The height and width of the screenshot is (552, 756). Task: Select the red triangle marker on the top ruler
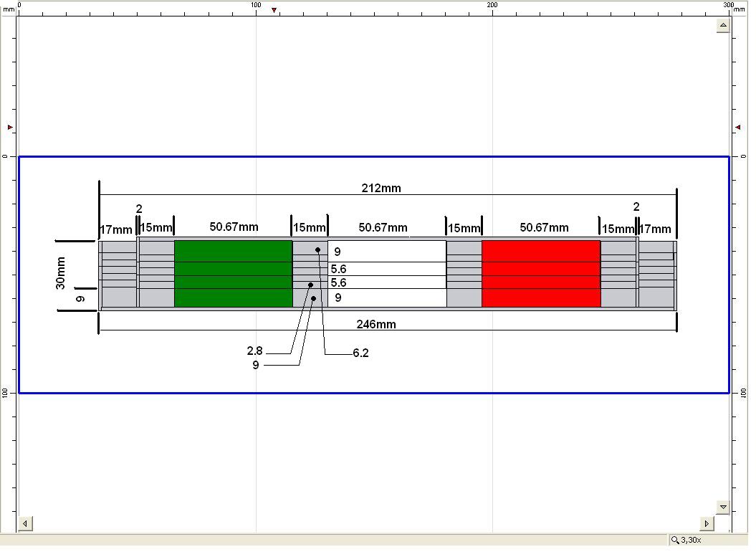(274, 10)
